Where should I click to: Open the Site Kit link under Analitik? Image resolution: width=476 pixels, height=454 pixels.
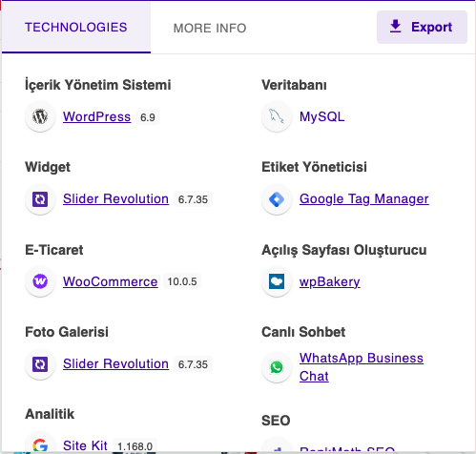(85, 445)
